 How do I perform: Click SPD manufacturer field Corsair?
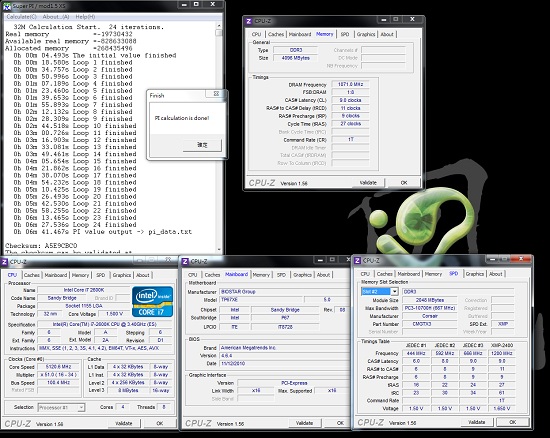pos(430,316)
